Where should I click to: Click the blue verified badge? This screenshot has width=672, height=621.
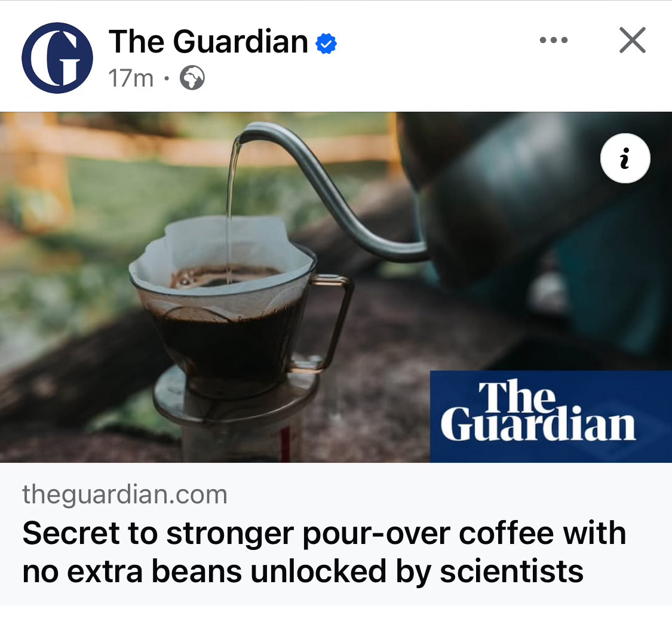point(326,43)
